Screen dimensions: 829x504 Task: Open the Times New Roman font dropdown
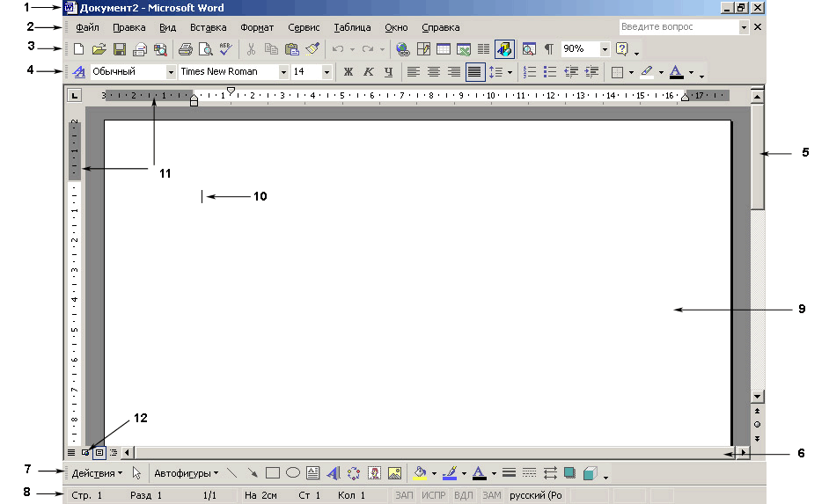coord(283,72)
